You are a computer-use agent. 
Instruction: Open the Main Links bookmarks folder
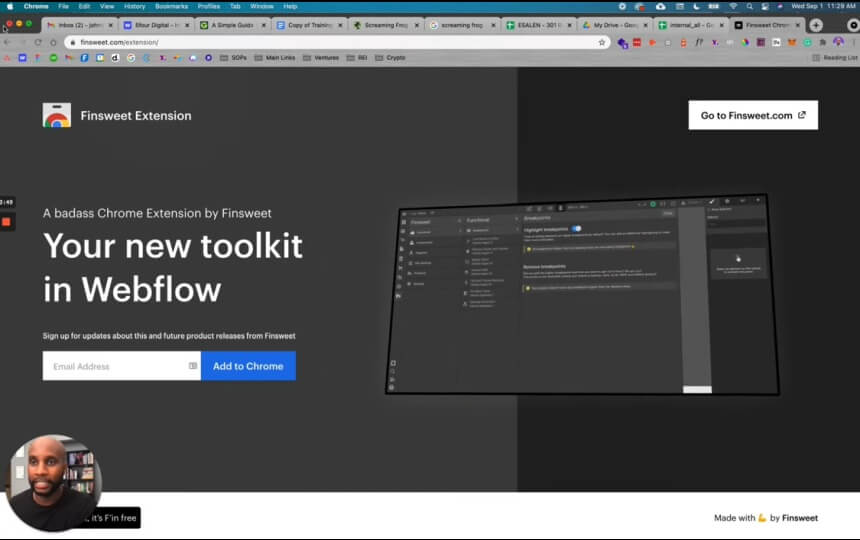click(x=275, y=58)
